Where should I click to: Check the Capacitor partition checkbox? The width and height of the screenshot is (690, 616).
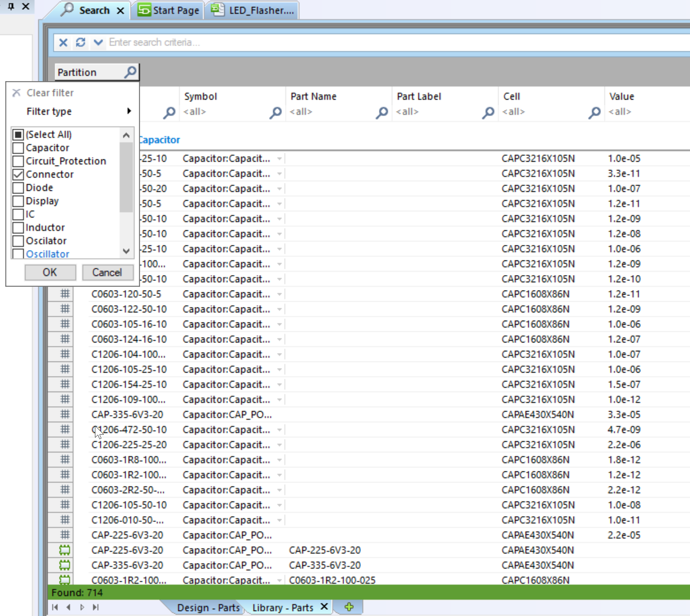click(18, 148)
